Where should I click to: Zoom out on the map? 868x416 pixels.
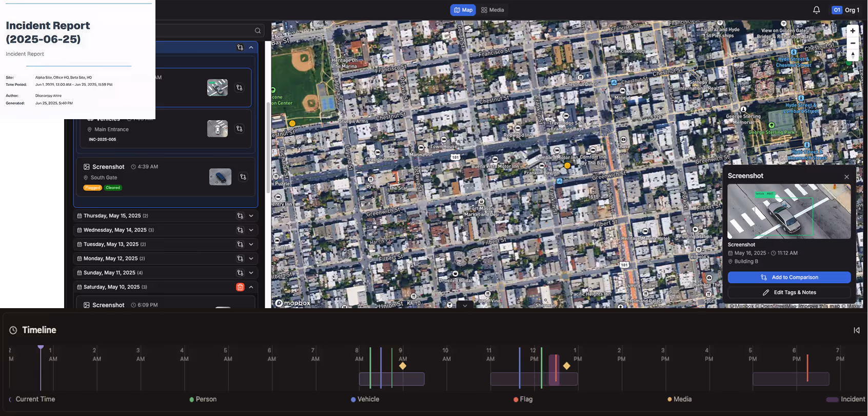coord(853,43)
